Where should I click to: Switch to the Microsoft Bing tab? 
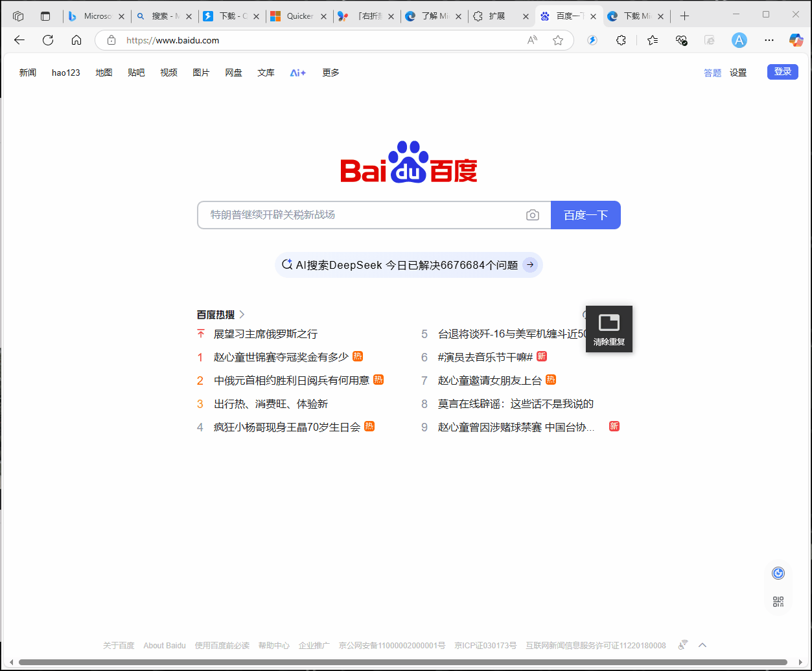[97, 16]
